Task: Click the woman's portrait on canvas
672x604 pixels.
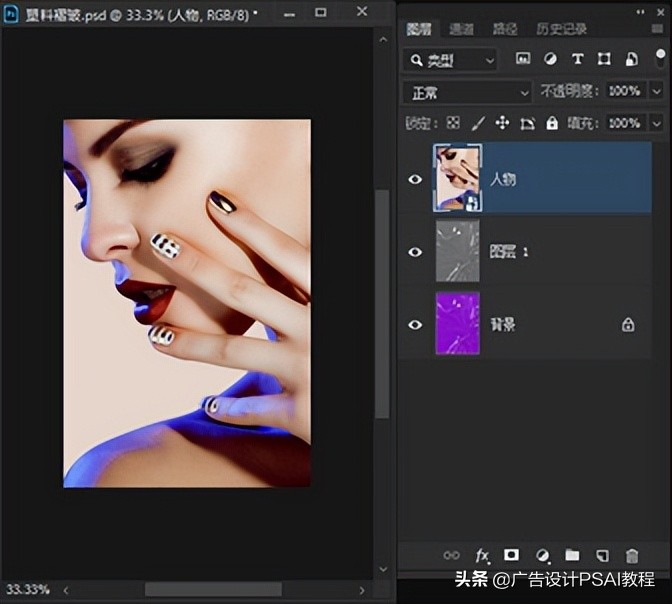Action: pos(187,304)
